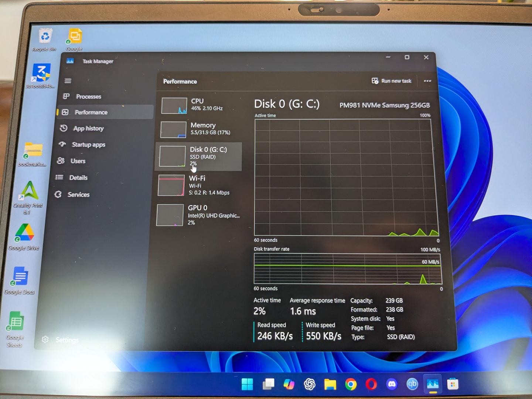Image resolution: width=532 pixels, height=399 pixels.
Task: Open the Processes page
Action: (88, 96)
